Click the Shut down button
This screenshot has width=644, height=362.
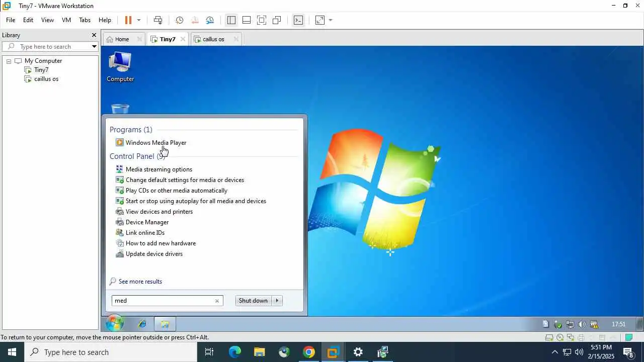[x=254, y=301]
